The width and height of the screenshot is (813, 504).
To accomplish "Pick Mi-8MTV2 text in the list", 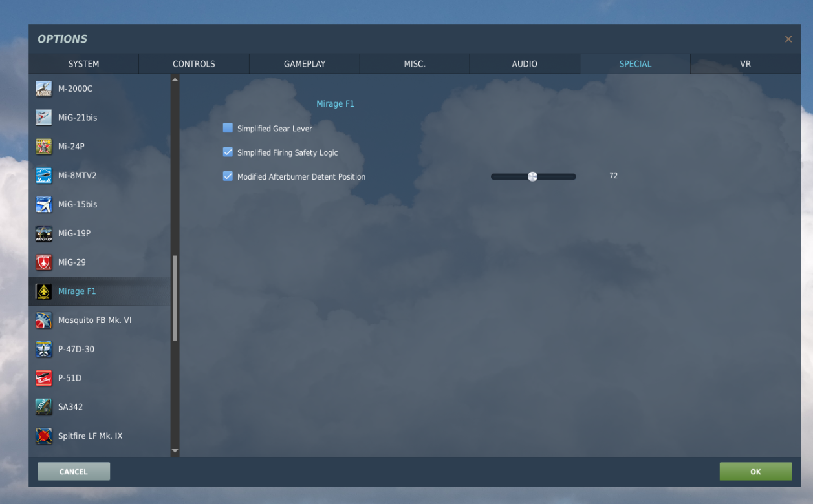I will tap(78, 176).
